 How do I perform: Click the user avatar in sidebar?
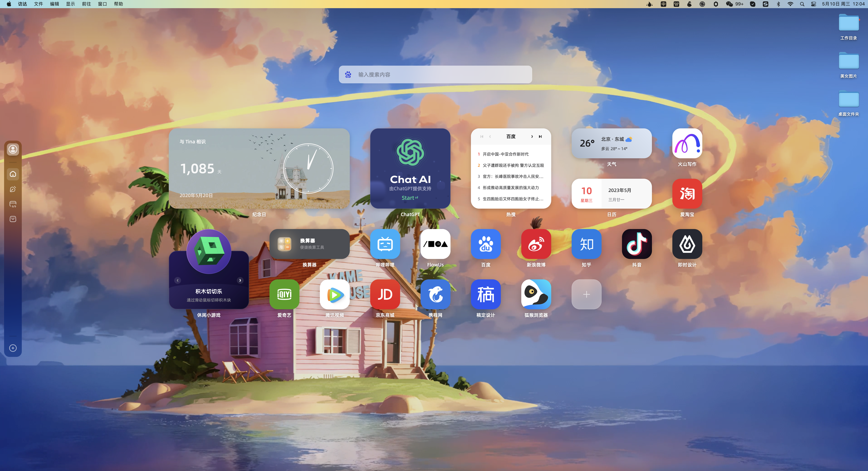click(13, 149)
